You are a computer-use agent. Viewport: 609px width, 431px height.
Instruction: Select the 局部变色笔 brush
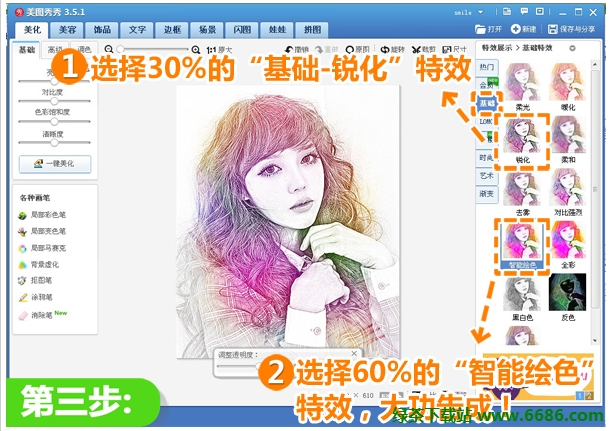coord(42,231)
